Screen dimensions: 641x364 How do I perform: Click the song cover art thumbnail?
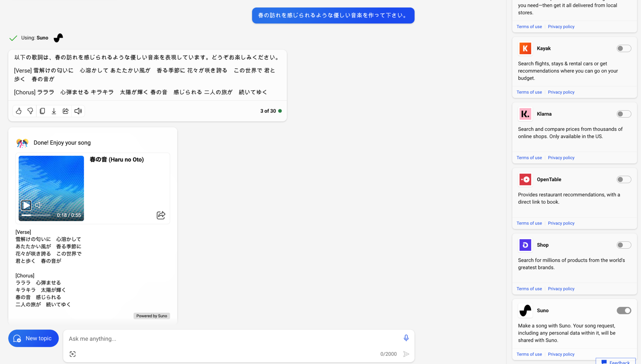click(51, 188)
